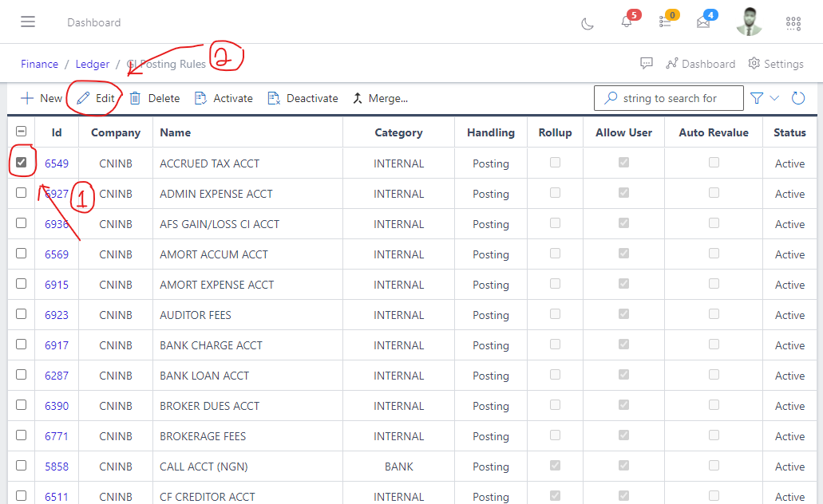Open the task list icon showing 0

point(666,23)
